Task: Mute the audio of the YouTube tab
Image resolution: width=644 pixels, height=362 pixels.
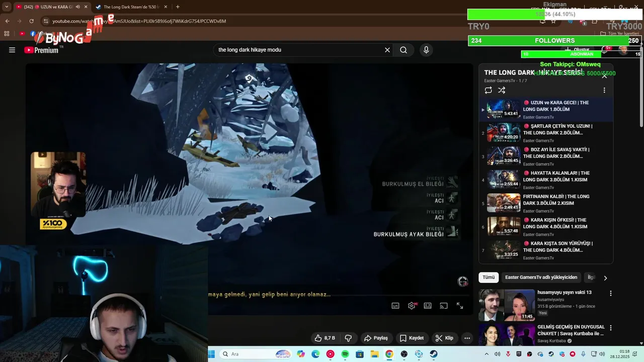Action: [x=77, y=7]
